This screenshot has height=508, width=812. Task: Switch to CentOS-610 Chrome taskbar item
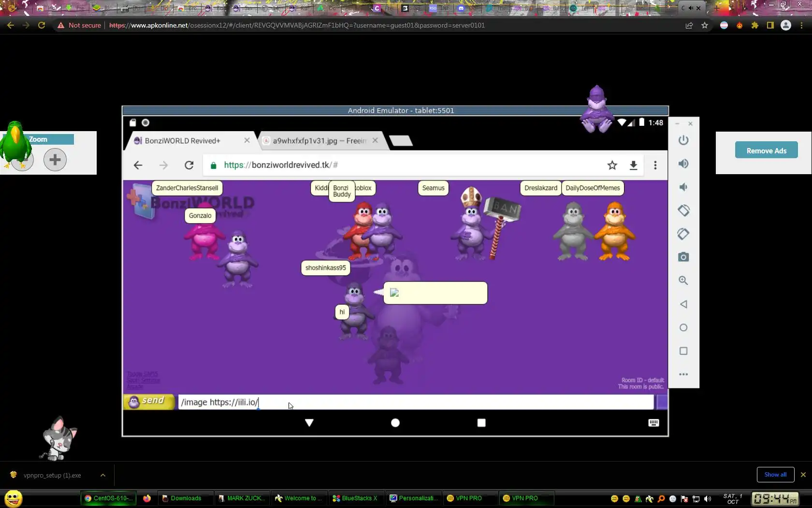[x=109, y=498]
